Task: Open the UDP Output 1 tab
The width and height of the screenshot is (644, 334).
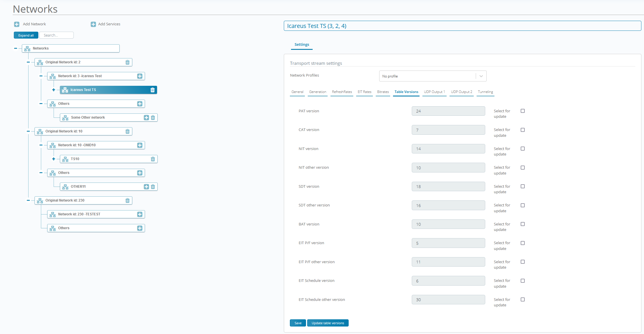Action: [x=434, y=92]
